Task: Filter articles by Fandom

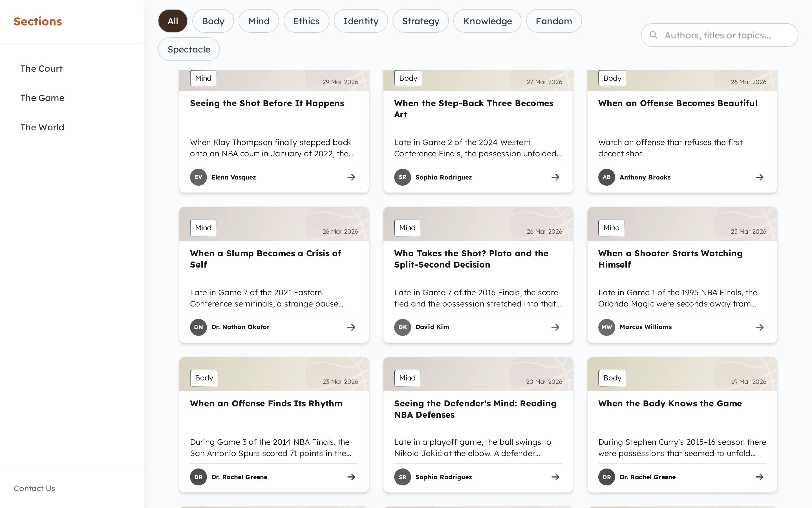Action: 554,21
